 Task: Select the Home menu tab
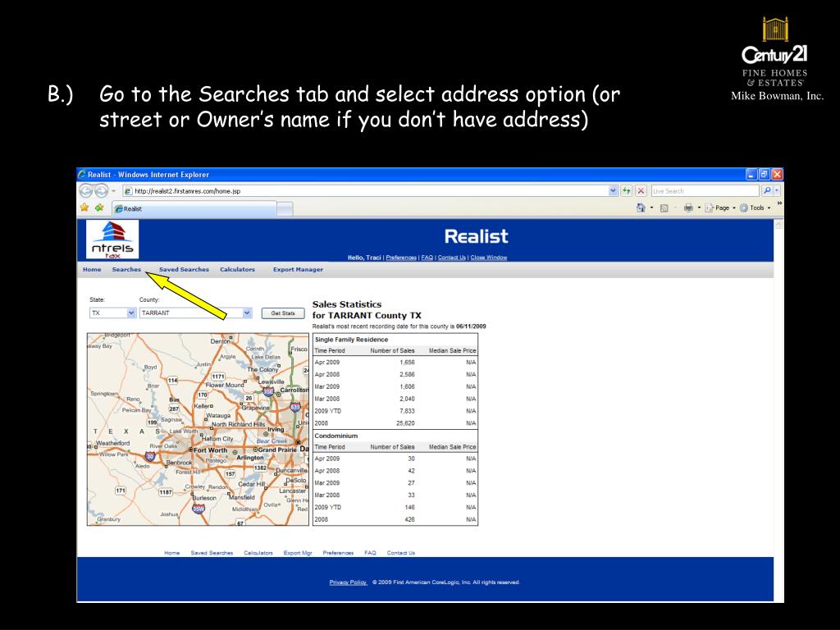click(92, 269)
